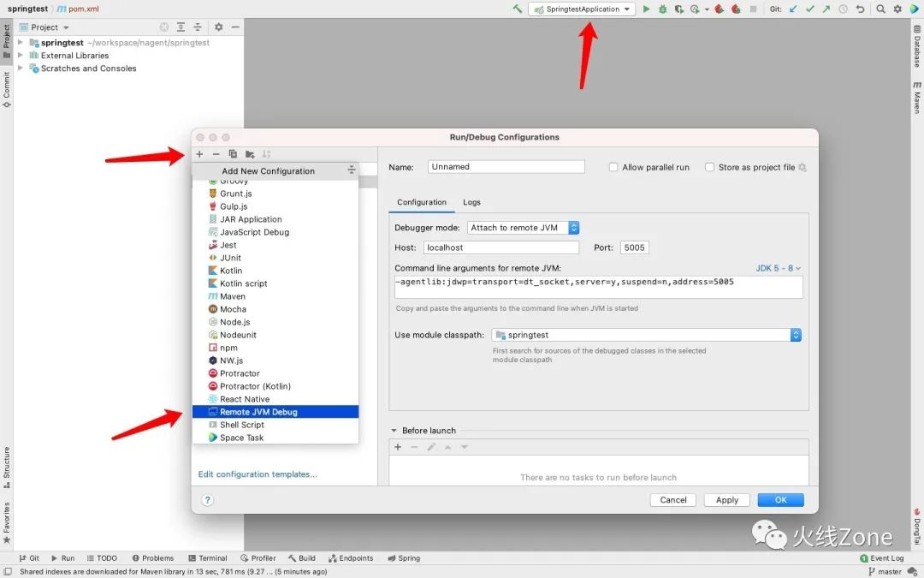Click the Git commit checkmark icon
Image resolution: width=924 pixels, height=578 pixels.
[810, 9]
